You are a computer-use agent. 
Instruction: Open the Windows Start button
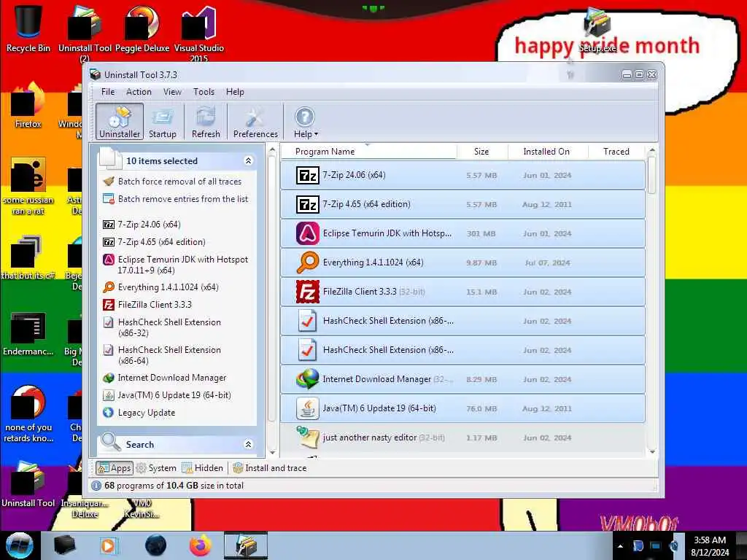(x=19, y=545)
